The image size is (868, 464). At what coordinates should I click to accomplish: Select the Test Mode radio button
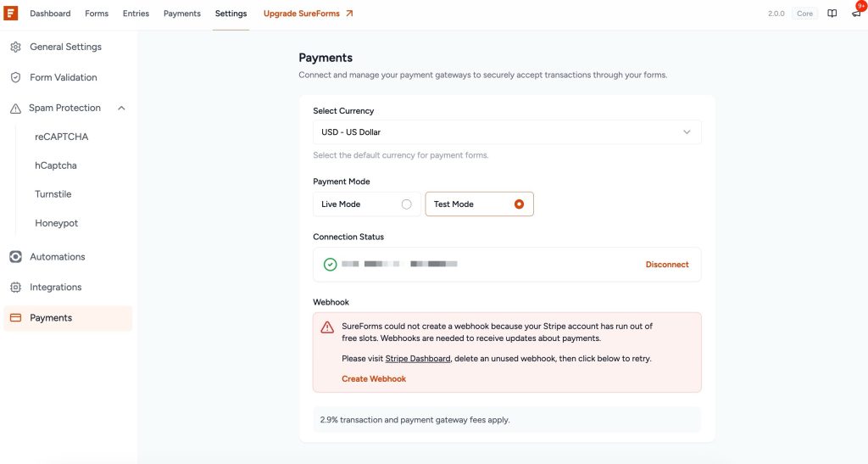coord(519,204)
